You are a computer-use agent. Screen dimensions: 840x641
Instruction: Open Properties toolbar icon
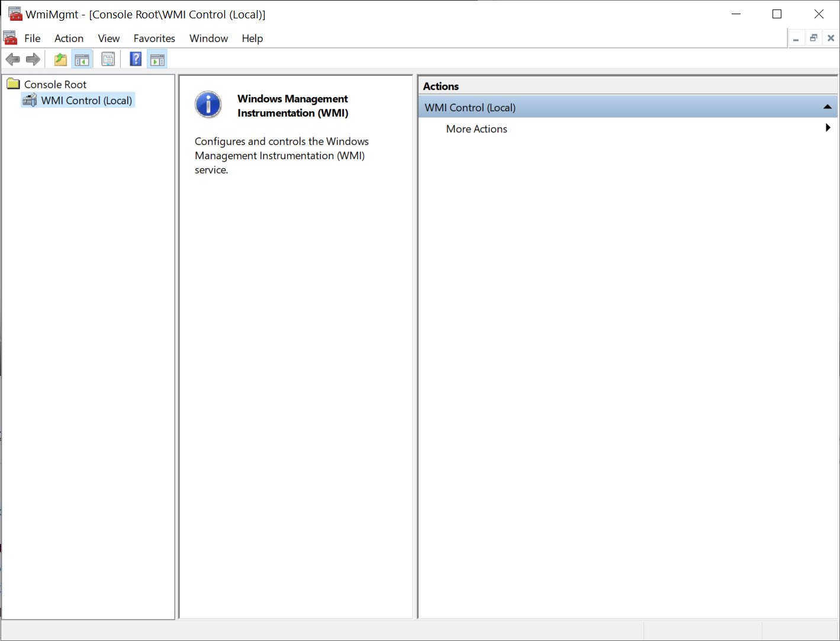108,59
